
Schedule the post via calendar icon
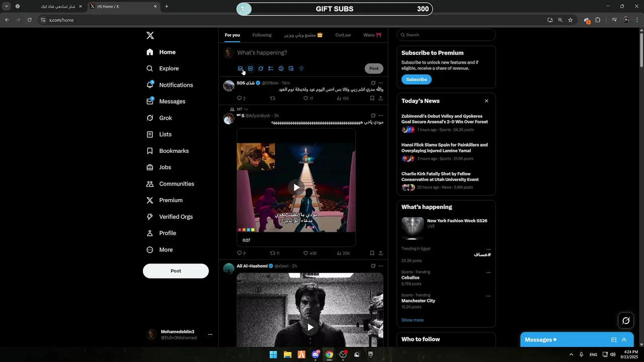(x=291, y=68)
